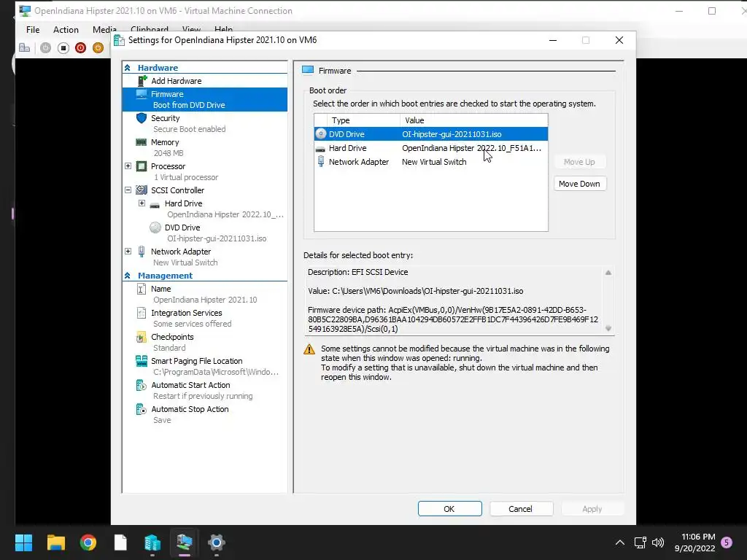The width and height of the screenshot is (747, 560).
Task: Click the Automatic Stop Action icon
Action: coord(142,408)
